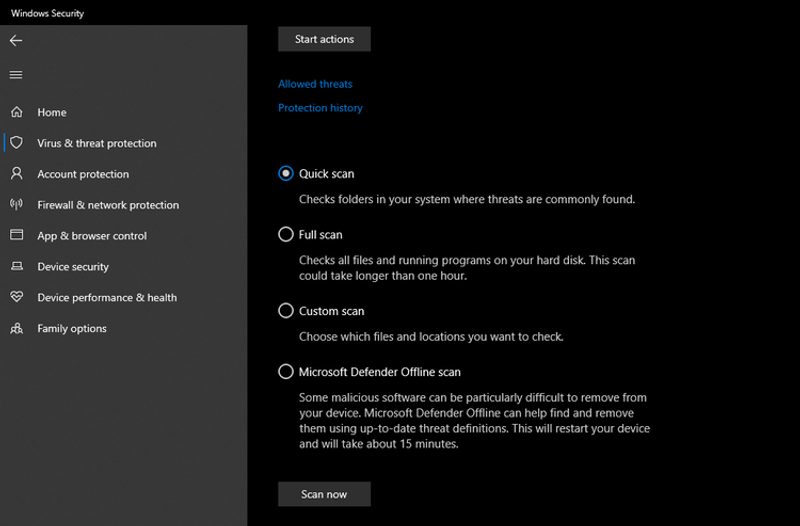Viewport: 800px width, 526px height.
Task: Click the Home house icon
Action: click(16, 112)
